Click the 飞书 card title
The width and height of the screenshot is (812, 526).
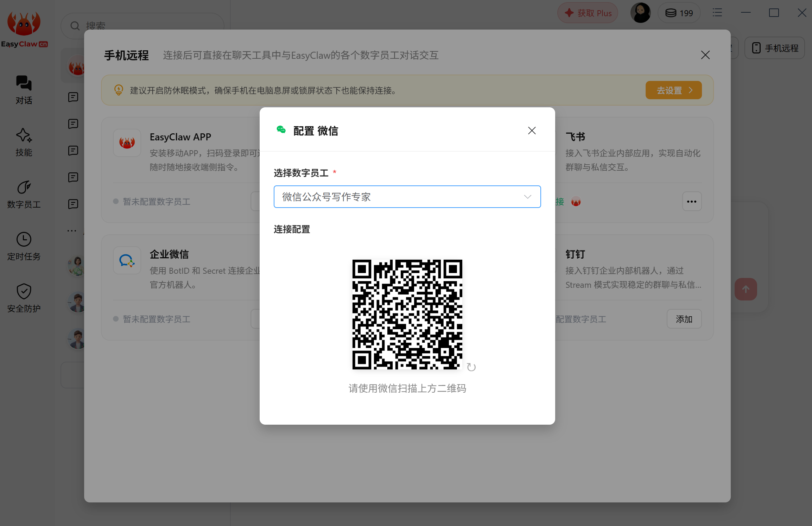coord(575,137)
